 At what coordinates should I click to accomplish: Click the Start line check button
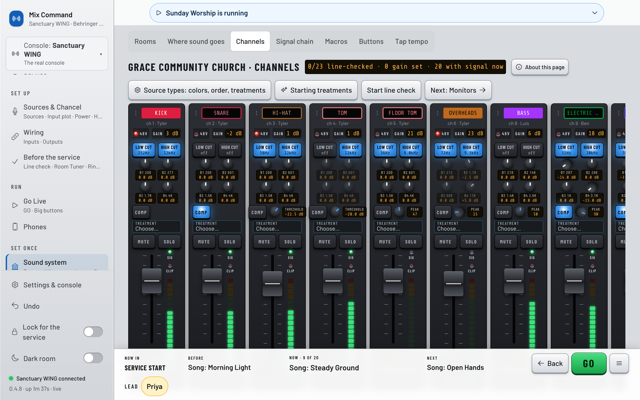point(391,90)
